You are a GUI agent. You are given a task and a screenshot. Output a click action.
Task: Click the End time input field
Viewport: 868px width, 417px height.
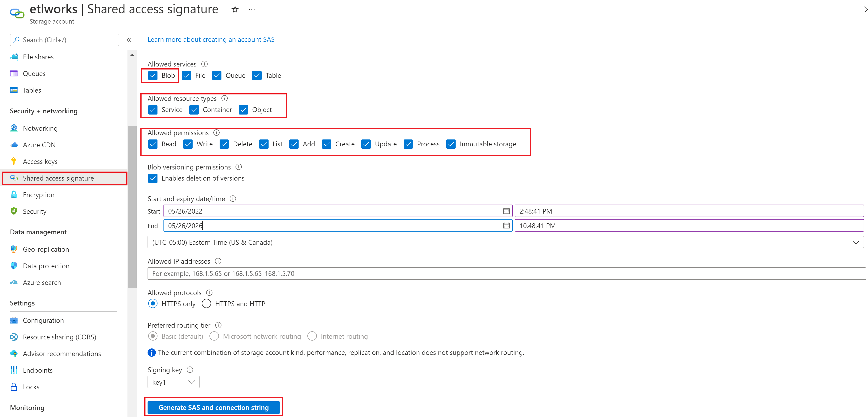pos(689,225)
